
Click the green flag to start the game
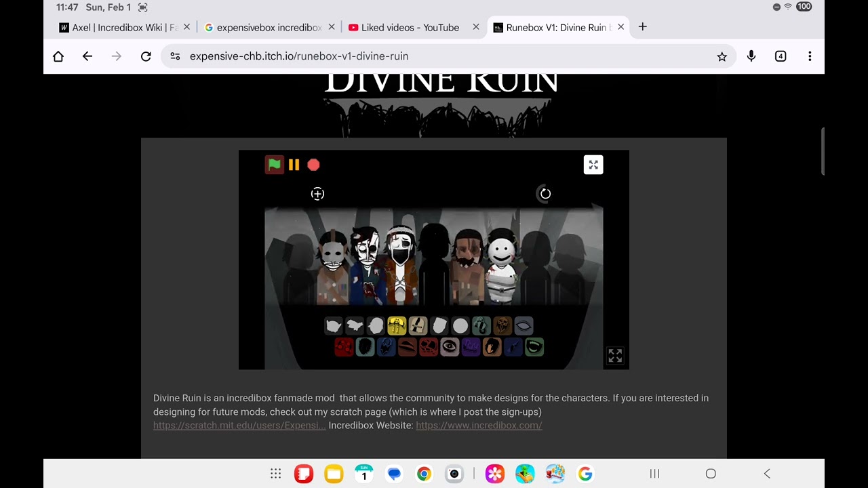275,165
